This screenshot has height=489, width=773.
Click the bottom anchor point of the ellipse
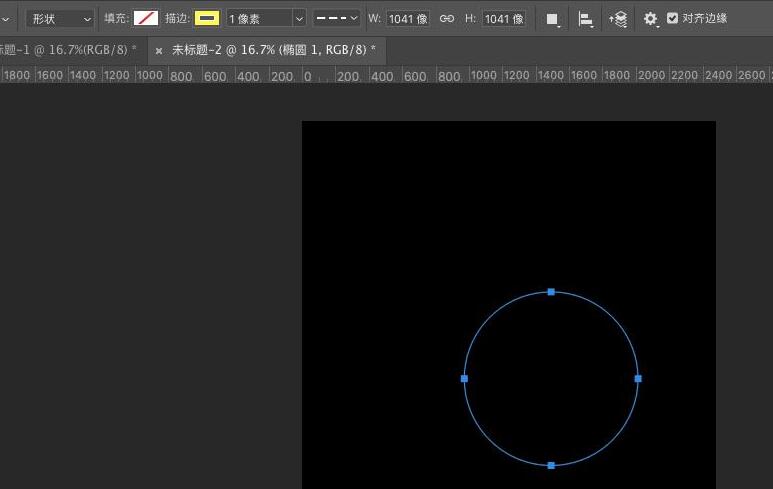pos(551,465)
